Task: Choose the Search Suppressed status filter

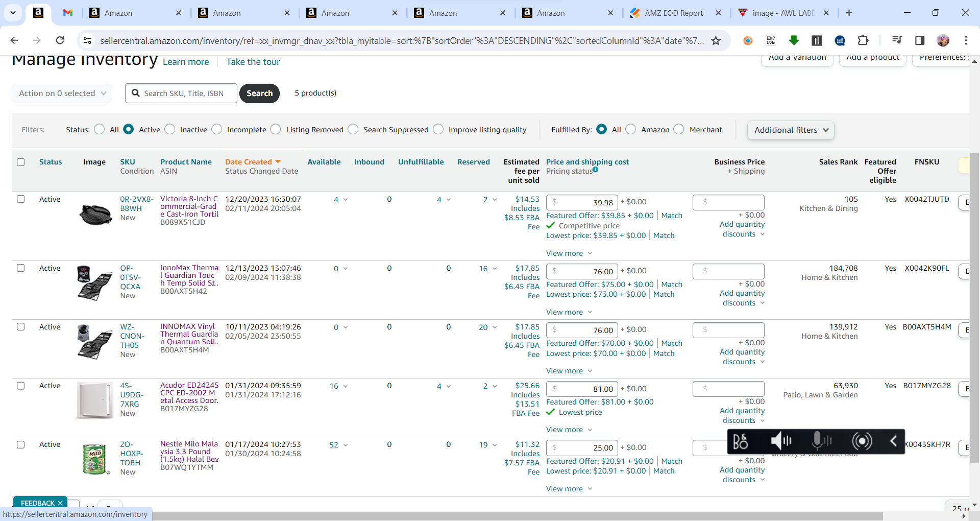Action: (x=353, y=129)
